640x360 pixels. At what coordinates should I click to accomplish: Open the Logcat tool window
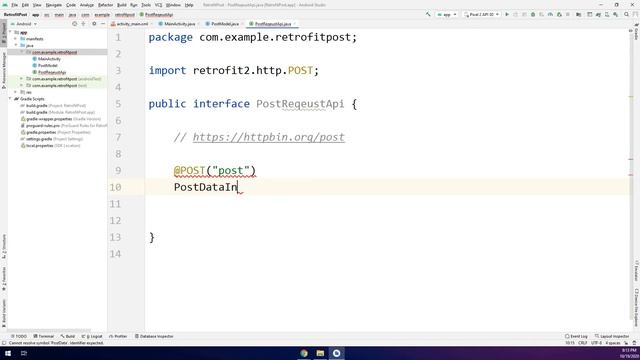[92, 336]
